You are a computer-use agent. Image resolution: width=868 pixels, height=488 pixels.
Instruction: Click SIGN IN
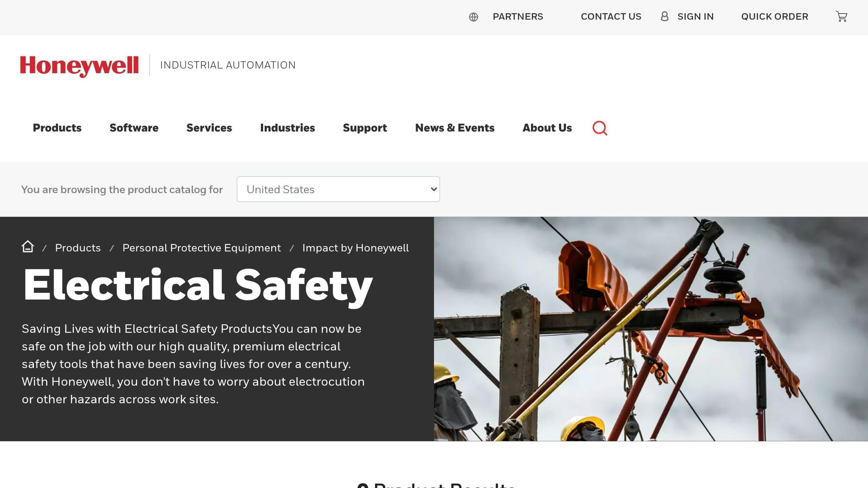(x=696, y=17)
